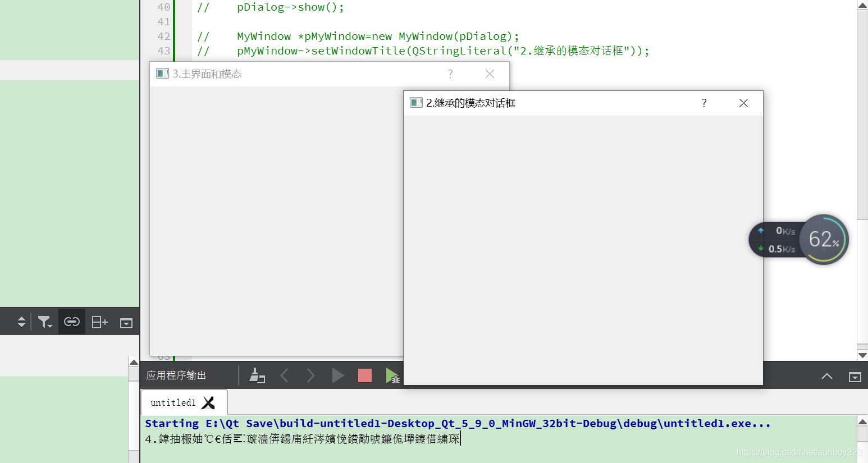This screenshot has width=868, height=463.
Task: Go to previous item in output pane
Action: [284, 375]
